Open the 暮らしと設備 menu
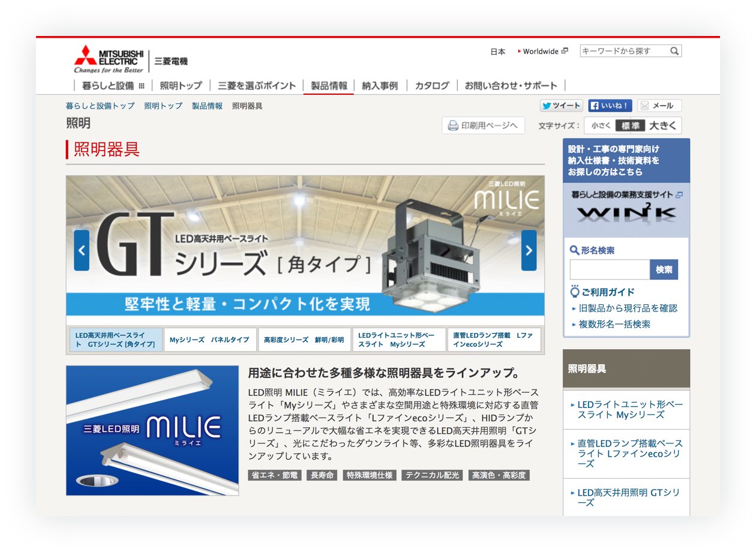756x552 pixels. click(108, 86)
